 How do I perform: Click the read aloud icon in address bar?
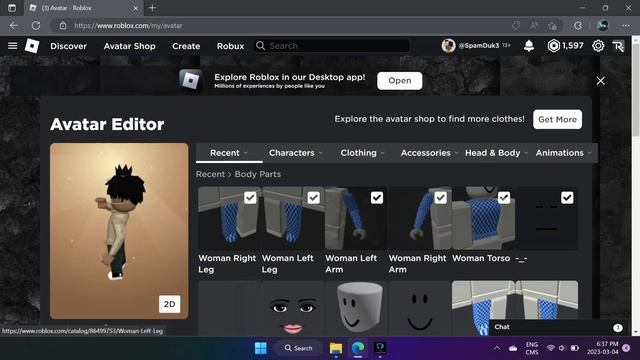click(x=534, y=25)
